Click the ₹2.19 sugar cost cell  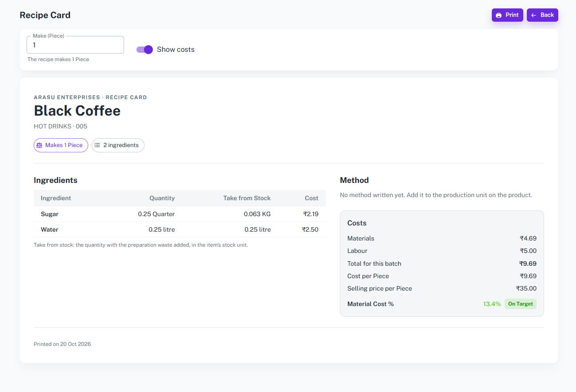pyautogui.click(x=311, y=214)
